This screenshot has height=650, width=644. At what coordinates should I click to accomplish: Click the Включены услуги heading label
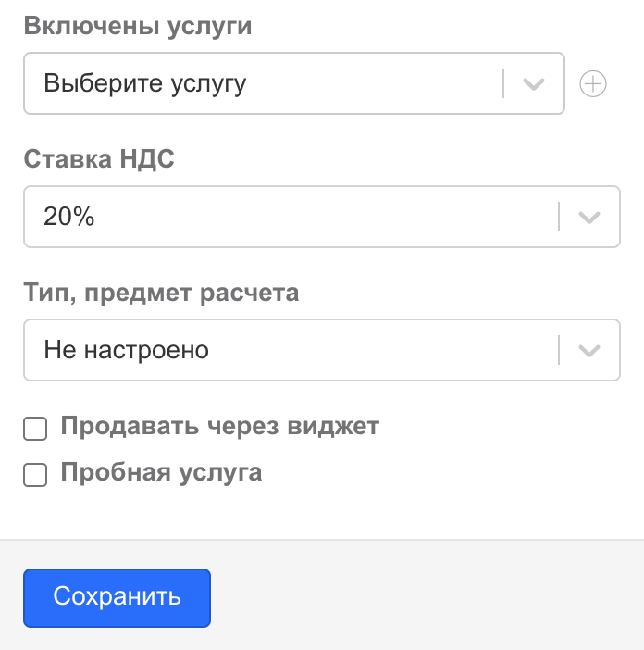coord(138,26)
